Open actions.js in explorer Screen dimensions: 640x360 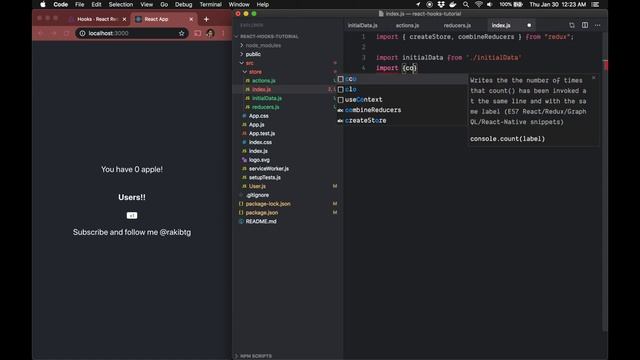pos(263,81)
